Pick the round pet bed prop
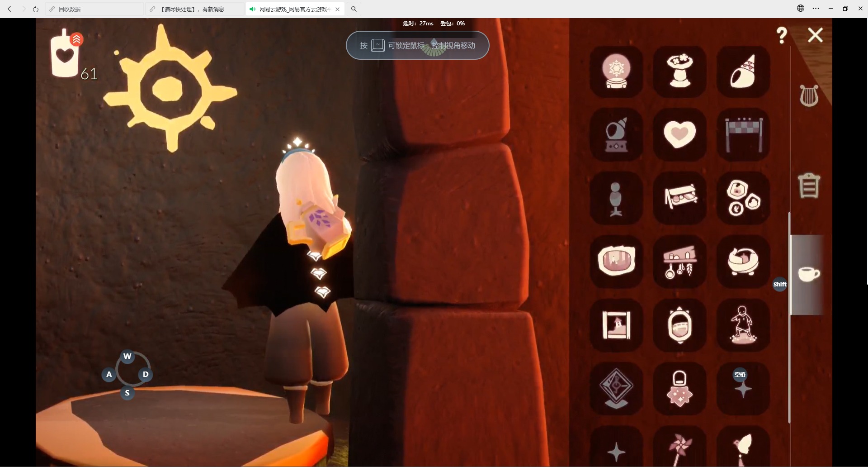This screenshot has height=467, width=868. pyautogui.click(x=743, y=261)
